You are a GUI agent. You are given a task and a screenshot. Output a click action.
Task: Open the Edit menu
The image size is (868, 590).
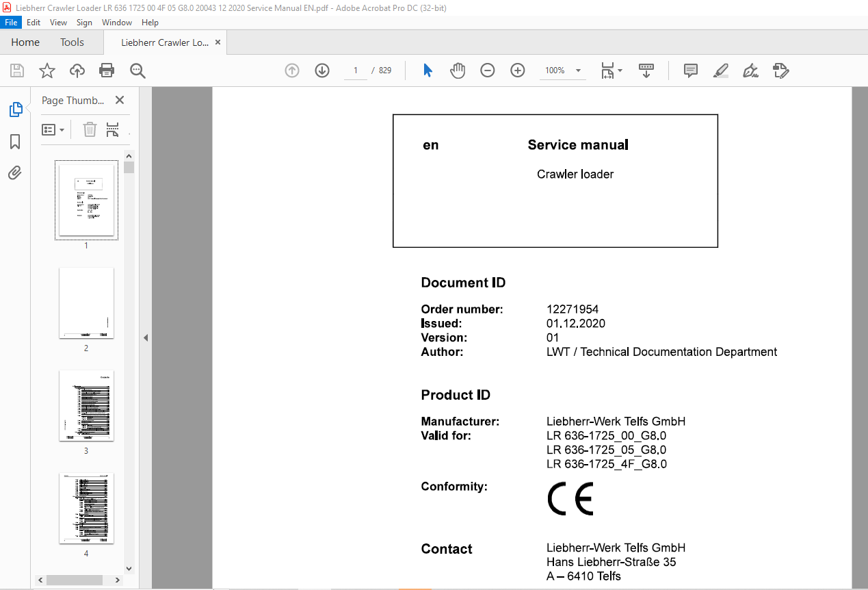[34, 23]
